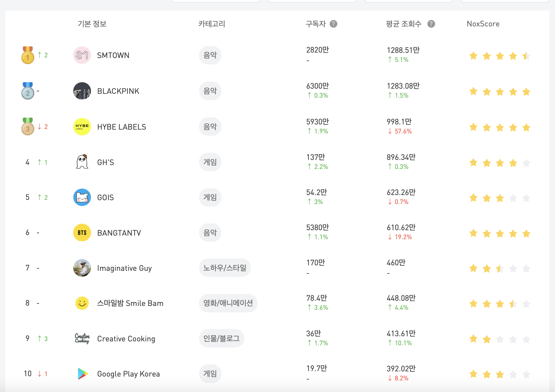Image resolution: width=555 pixels, height=392 pixels.
Task: Select the Smile Bam smiley icon
Action: coord(82,303)
